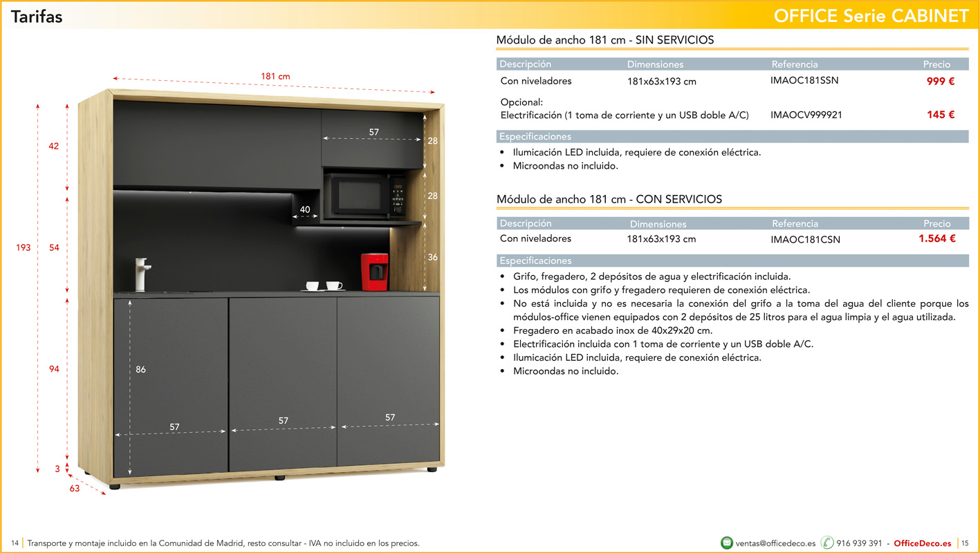Click the 42 upper section height label
Screen dimensions: 980x553
(x=54, y=146)
